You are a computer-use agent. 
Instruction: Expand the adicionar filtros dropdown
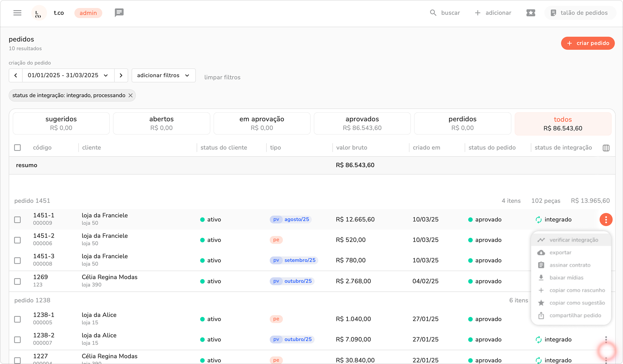pos(163,75)
